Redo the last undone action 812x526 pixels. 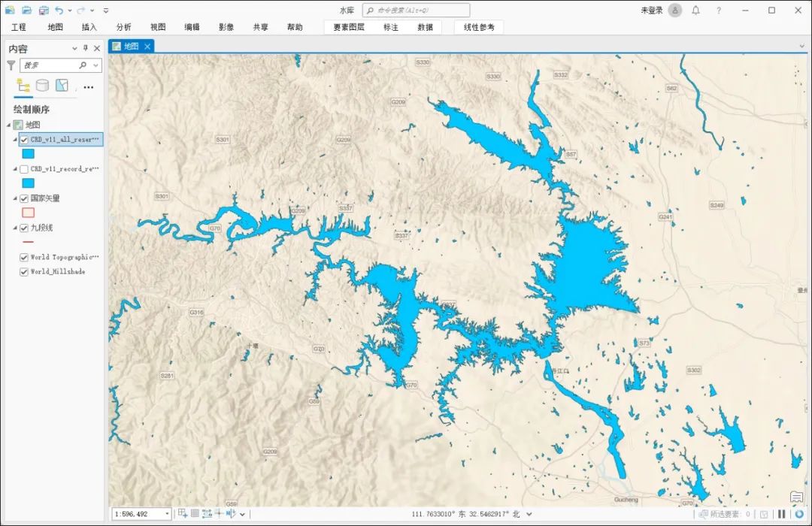pos(80,10)
